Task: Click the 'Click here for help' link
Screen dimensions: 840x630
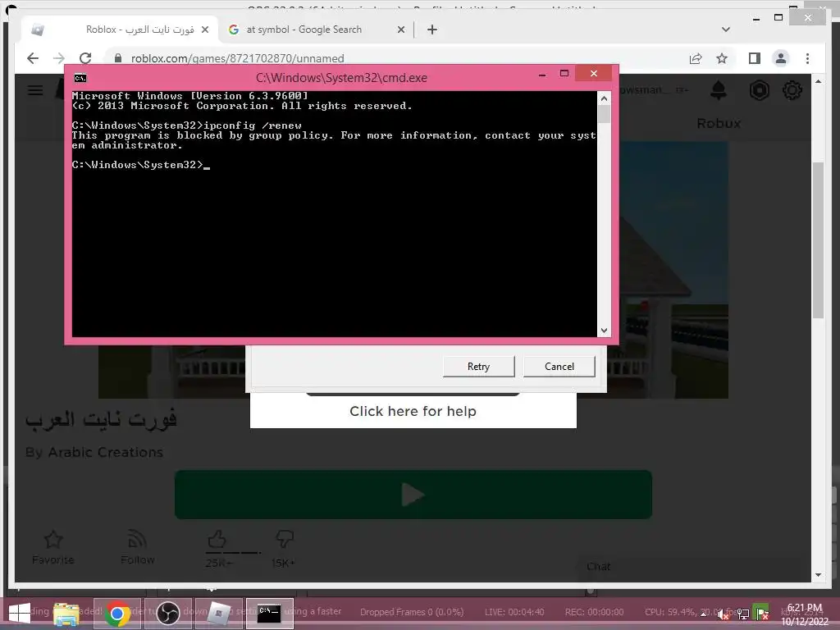Action: point(413,411)
